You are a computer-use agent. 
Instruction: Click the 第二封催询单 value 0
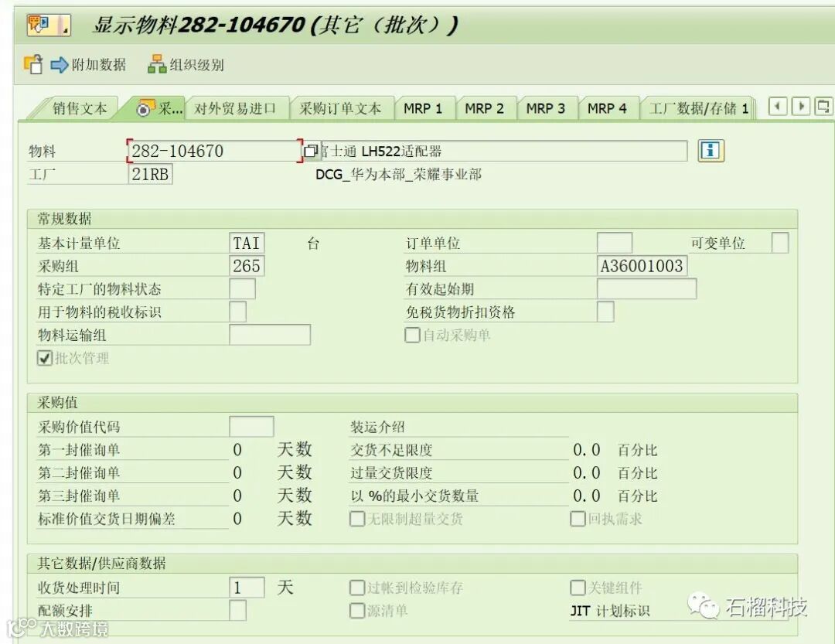[237, 473]
